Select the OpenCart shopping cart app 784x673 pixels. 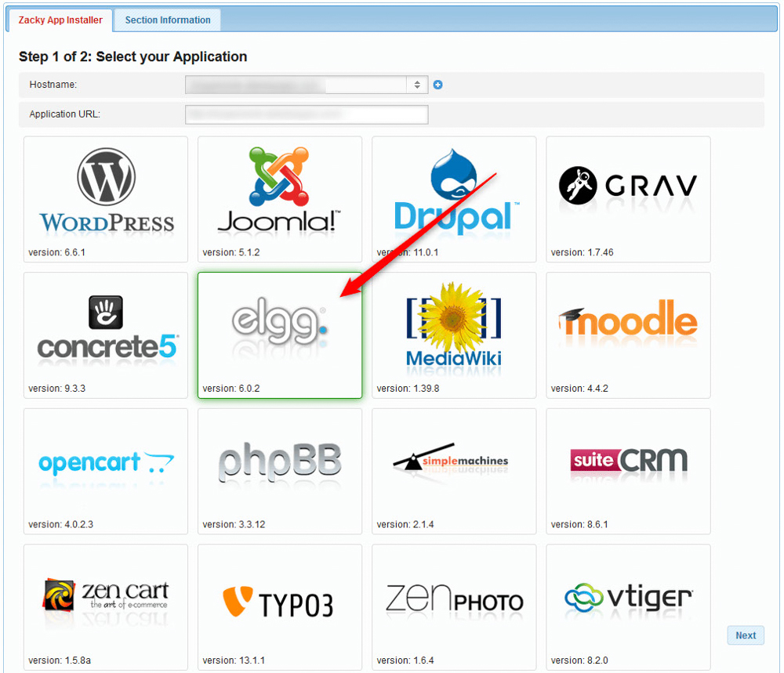pos(105,470)
